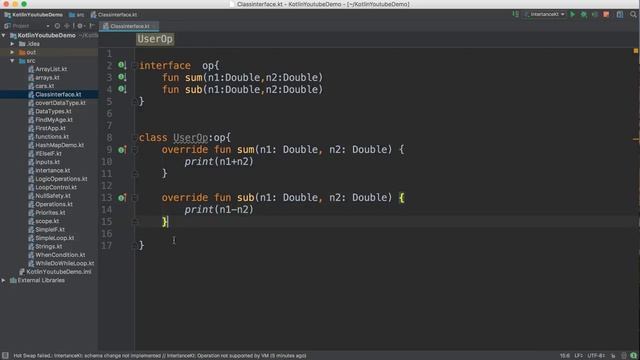
Task: Open the UTF-8 encoding selector
Action: coord(596,356)
